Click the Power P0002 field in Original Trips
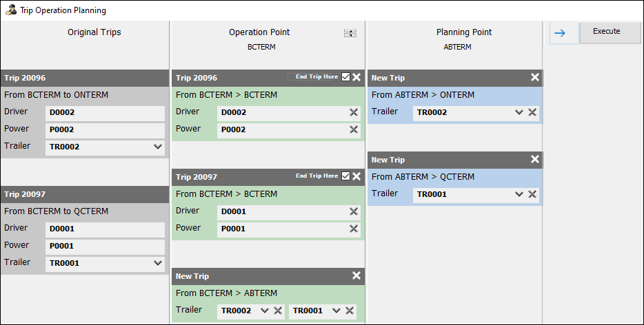The width and height of the screenshot is (644, 325). pyautogui.click(x=105, y=129)
